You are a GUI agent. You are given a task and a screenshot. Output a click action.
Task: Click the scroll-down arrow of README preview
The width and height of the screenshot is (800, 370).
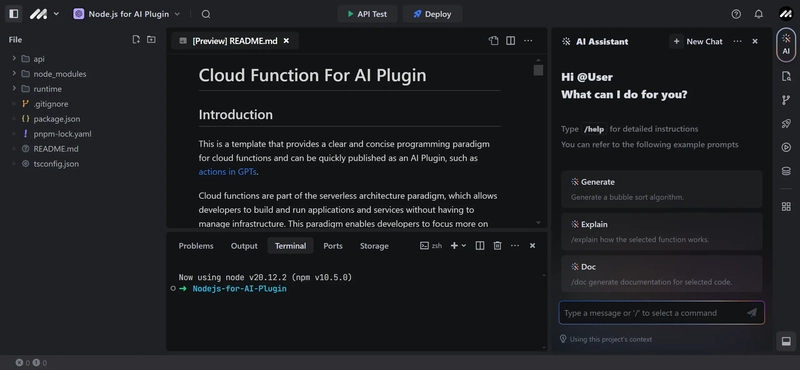point(538,223)
